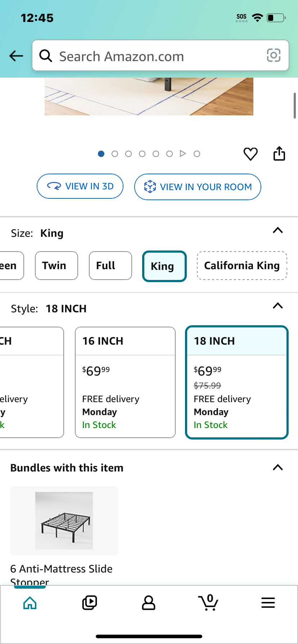Choose the California King size
The height and width of the screenshot is (644, 298).
pyautogui.click(x=242, y=266)
